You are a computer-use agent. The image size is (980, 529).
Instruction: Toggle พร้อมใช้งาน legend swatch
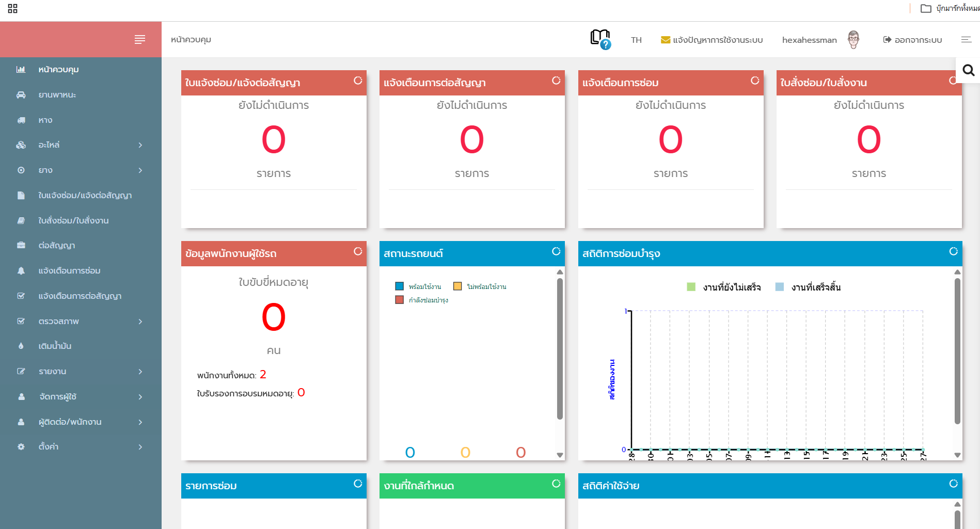399,286
